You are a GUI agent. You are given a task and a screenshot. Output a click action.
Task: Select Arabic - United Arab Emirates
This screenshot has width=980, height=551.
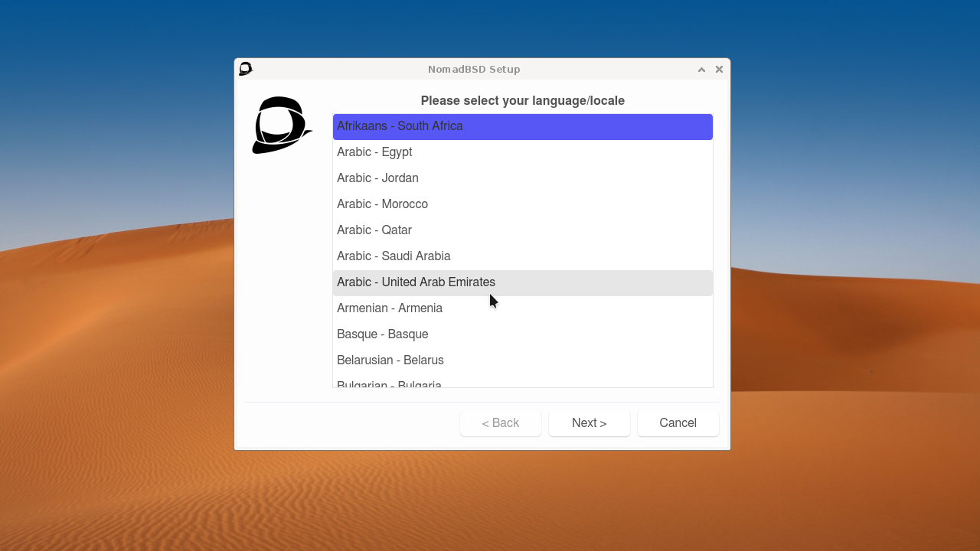coord(523,283)
